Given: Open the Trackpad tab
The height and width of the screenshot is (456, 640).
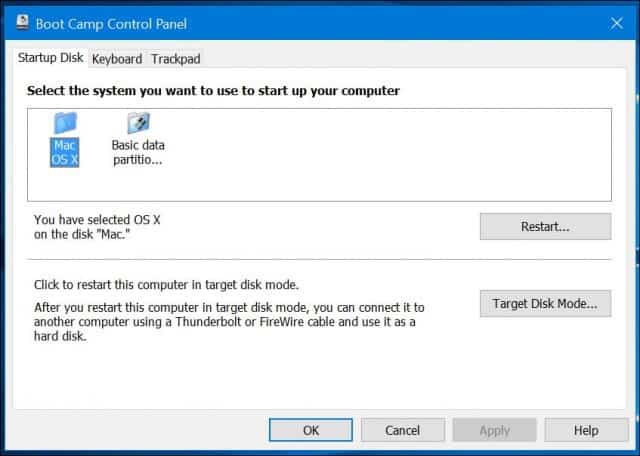Looking at the screenshot, I should pos(176,59).
